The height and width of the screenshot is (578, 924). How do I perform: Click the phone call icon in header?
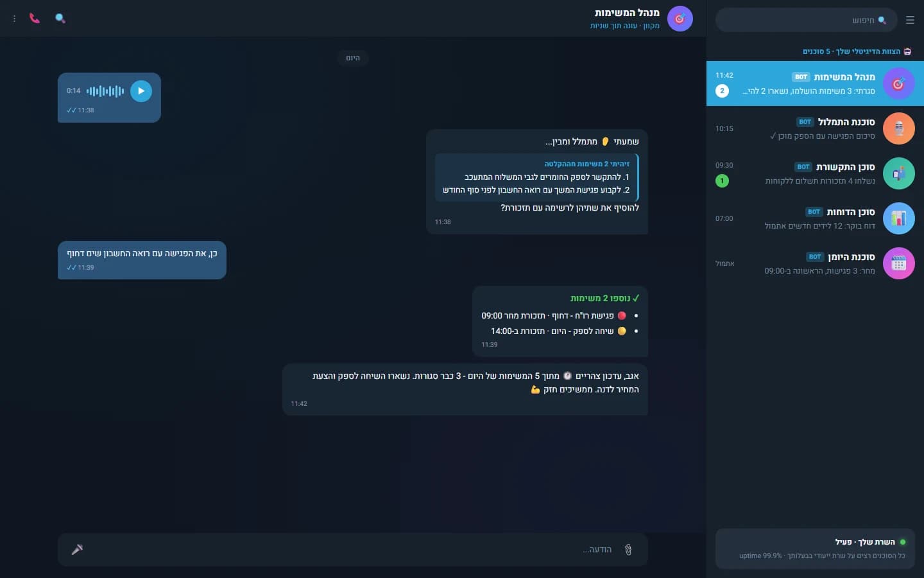coord(35,19)
